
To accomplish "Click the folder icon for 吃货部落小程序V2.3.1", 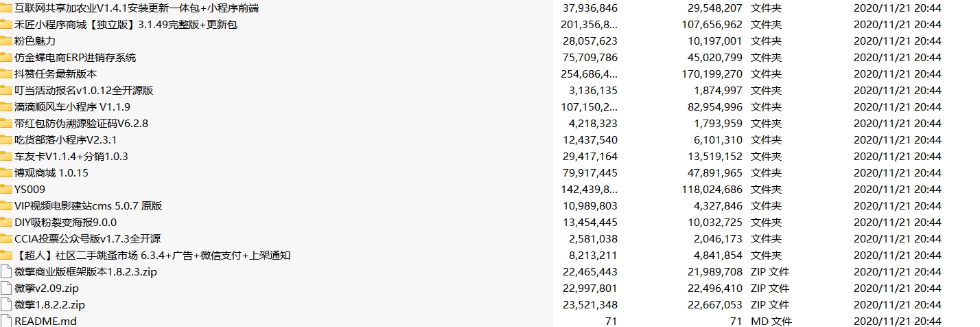I will click(6, 140).
